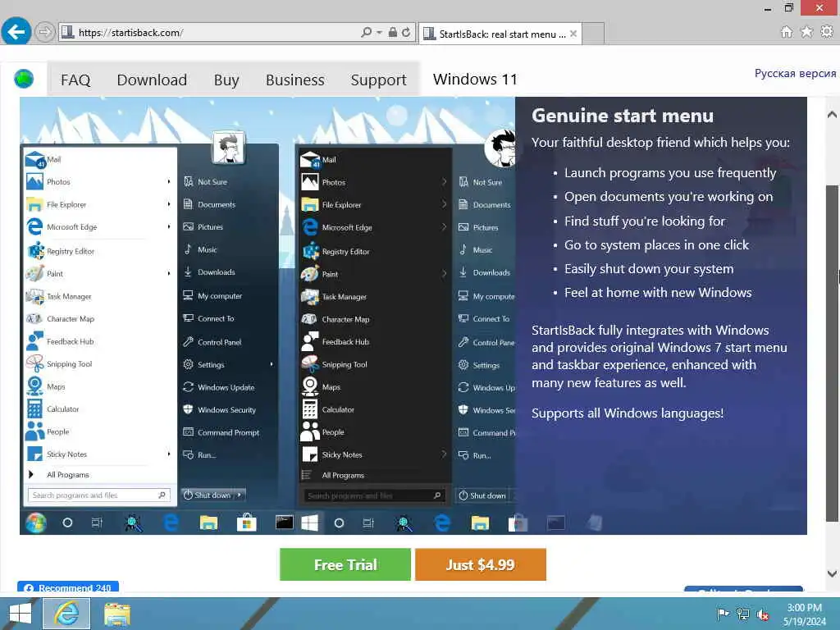Click the Facebook Recommend 240 button
The image size is (840, 630).
pos(68,587)
